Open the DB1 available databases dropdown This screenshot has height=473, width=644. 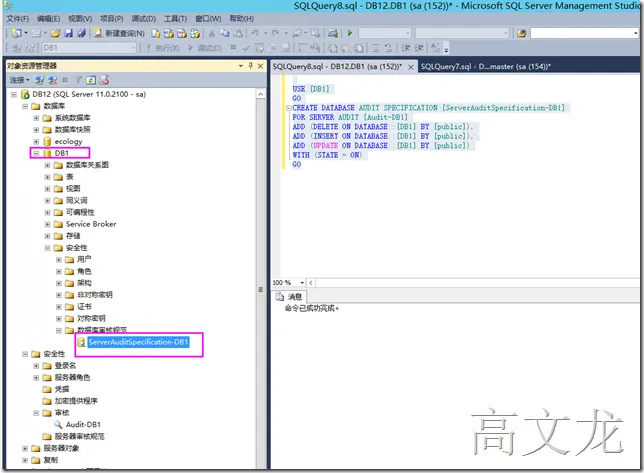point(133,48)
